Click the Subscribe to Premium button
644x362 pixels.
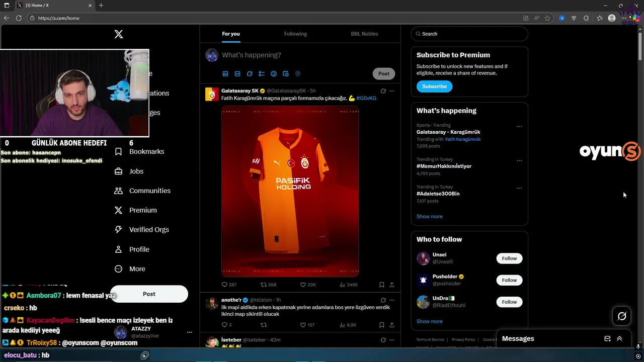click(x=434, y=86)
